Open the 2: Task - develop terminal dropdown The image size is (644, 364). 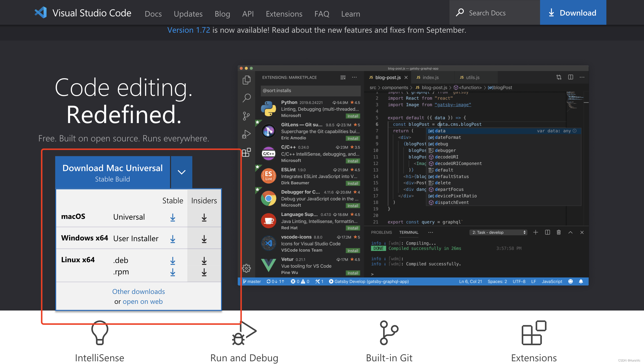click(x=498, y=233)
